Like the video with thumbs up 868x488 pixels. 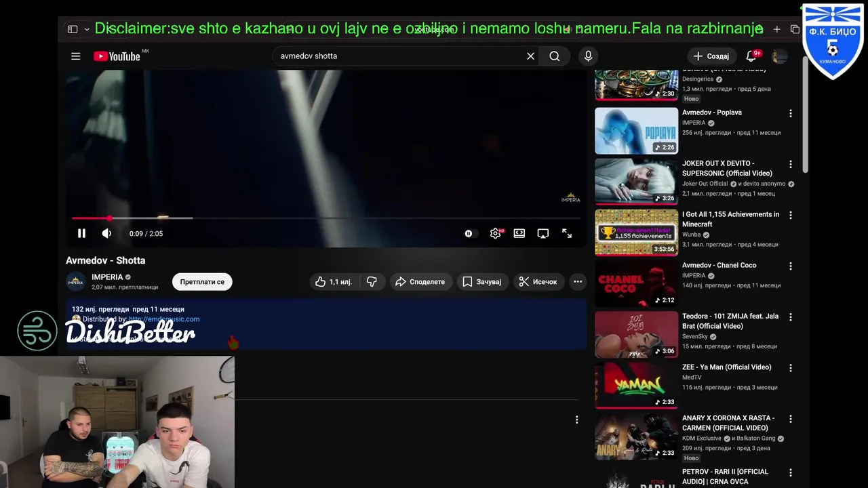(334, 282)
